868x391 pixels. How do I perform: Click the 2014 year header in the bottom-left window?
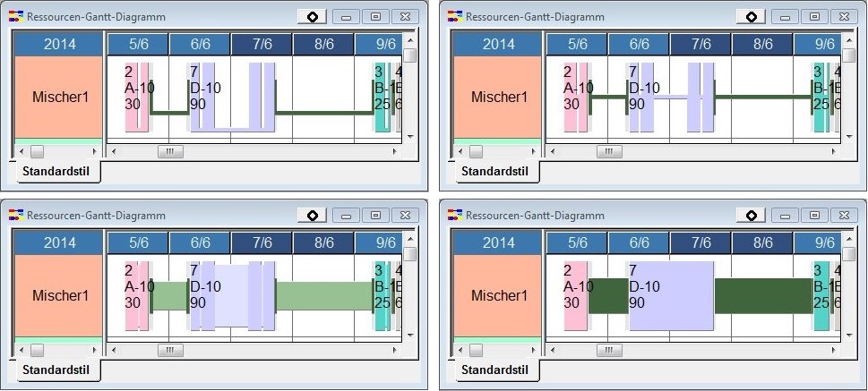[59, 242]
